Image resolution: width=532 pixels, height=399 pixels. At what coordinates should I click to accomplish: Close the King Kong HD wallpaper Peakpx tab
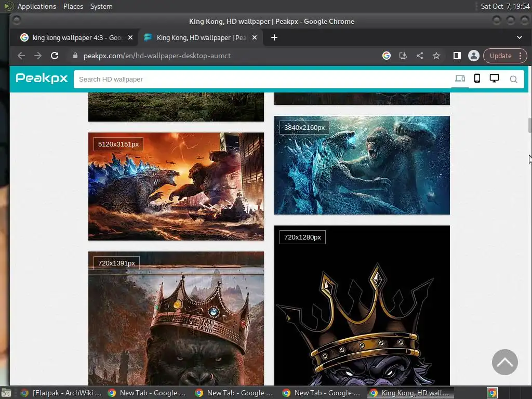click(x=255, y=37)
